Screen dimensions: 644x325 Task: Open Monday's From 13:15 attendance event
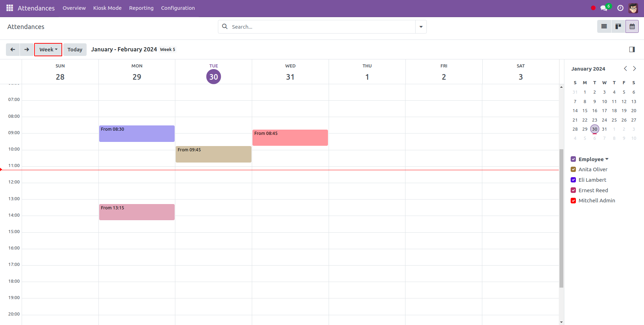click(137, 212)
